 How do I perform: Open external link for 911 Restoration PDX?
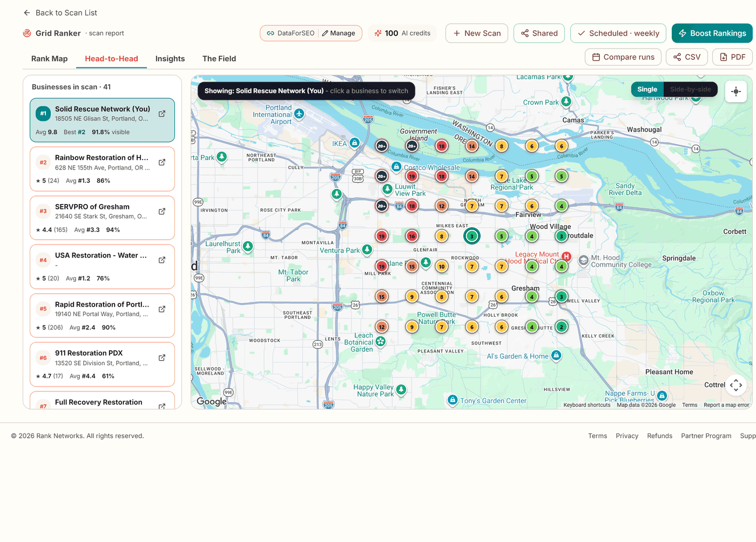click(162, 358)
